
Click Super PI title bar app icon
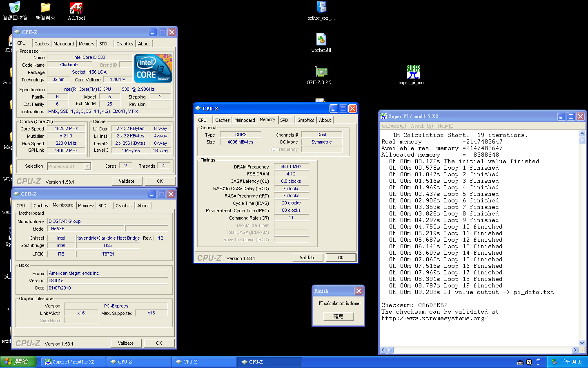coord(383,116)
